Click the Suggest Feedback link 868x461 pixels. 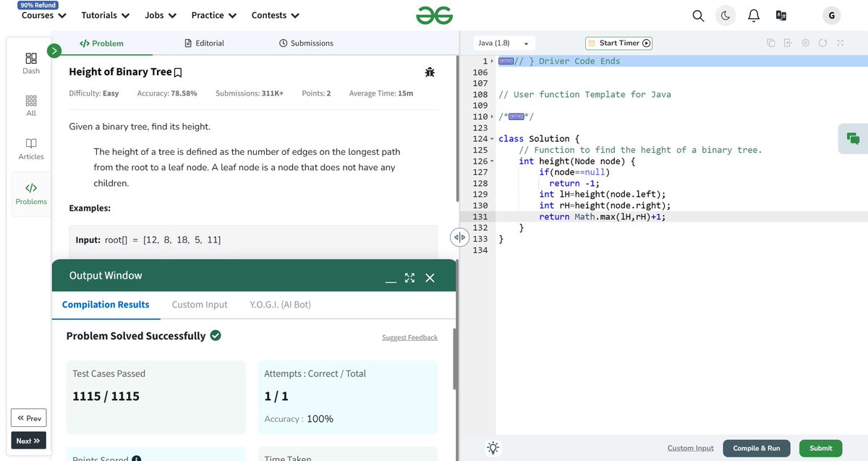tap(409, 337)
